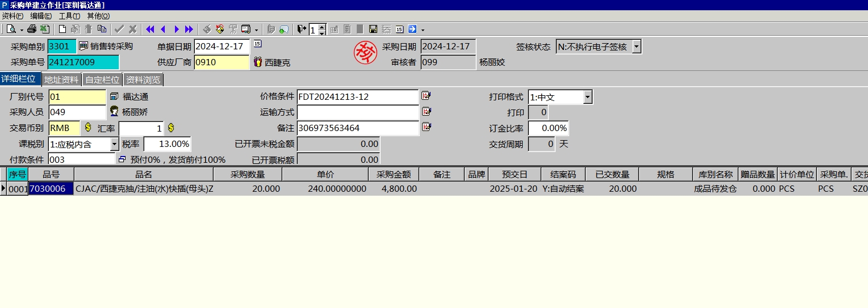
Task: Open the 编辑 menu
Action: click(x=41, y=16)
